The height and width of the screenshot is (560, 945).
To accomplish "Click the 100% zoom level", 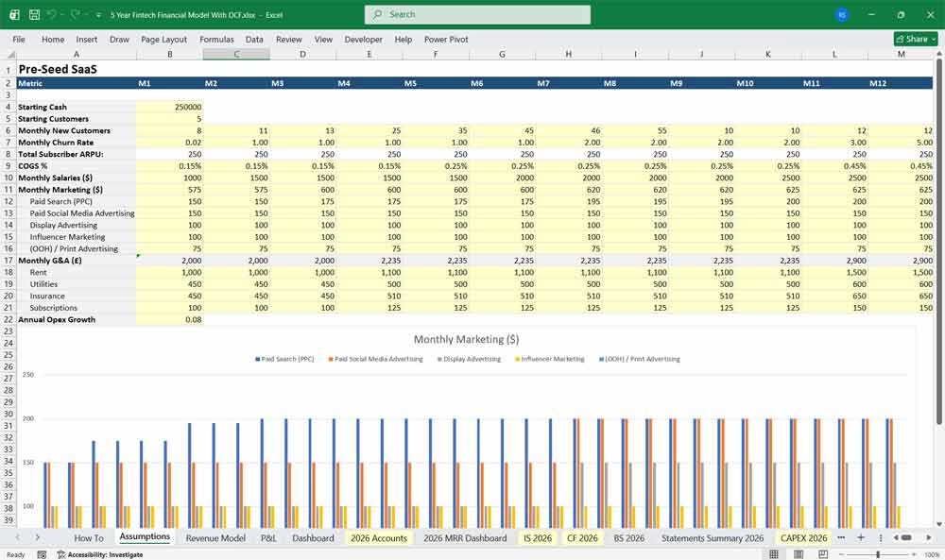I will (932, 554).
